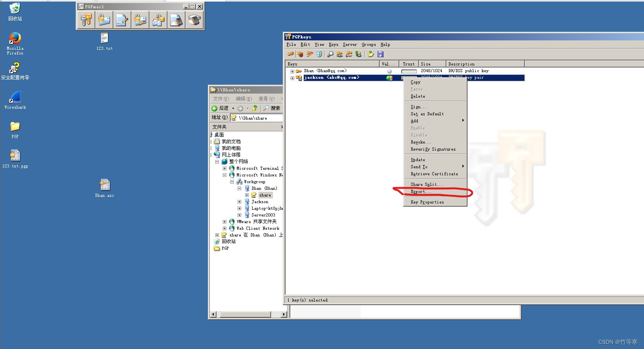Select the Dhan.asc file on the desktop
Screen dimensions: 644x349
[105, 188]
